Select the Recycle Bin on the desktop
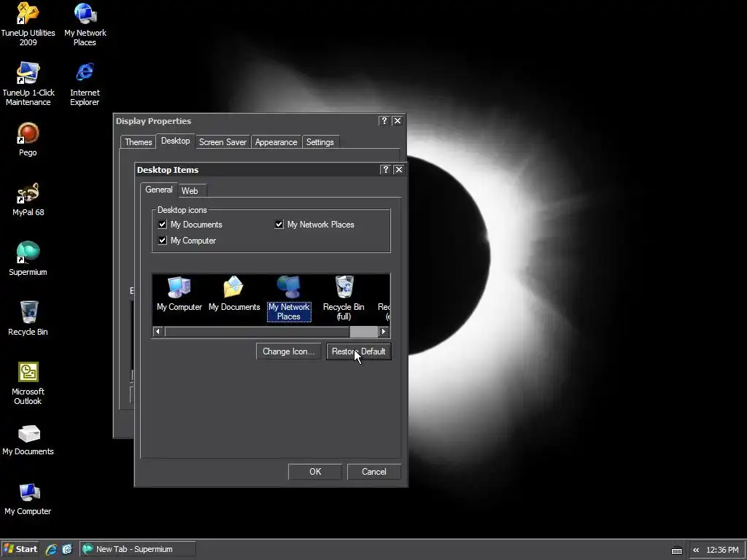 28,318
